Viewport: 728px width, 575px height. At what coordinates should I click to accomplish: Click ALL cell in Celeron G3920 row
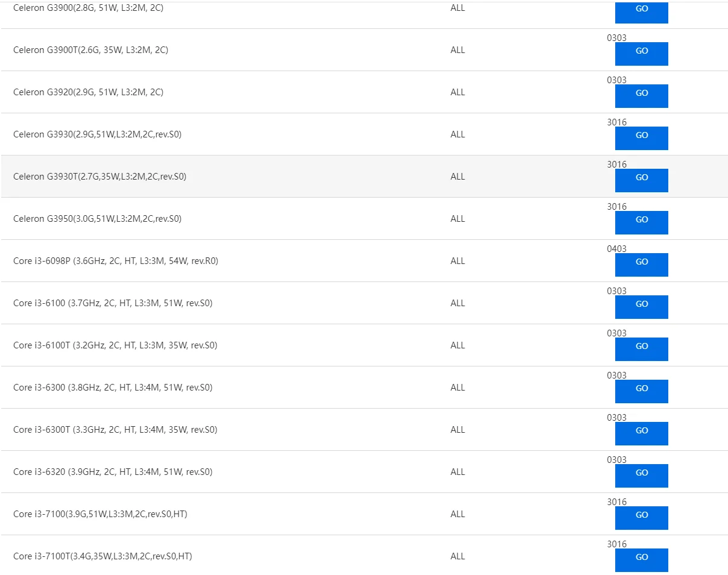coord(457,92)
